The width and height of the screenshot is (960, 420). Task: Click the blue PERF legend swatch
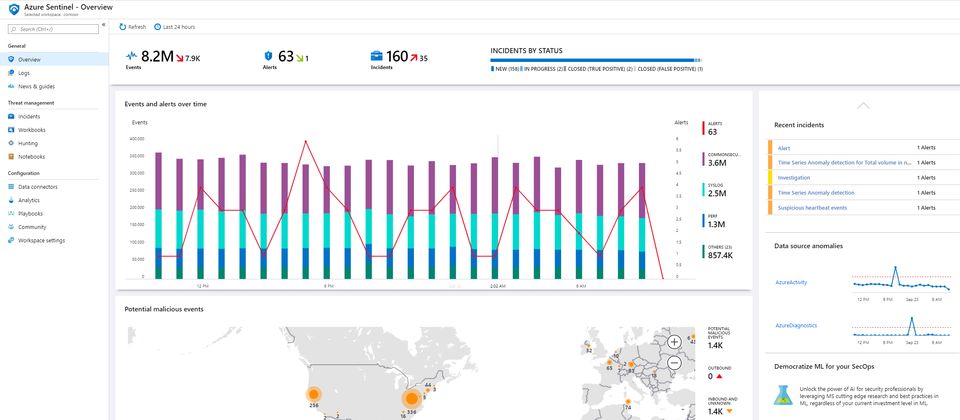pos(703,221)
